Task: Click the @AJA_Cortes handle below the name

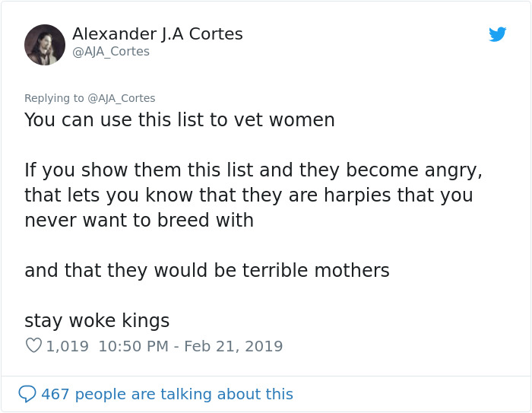Action: click(111, 52)
